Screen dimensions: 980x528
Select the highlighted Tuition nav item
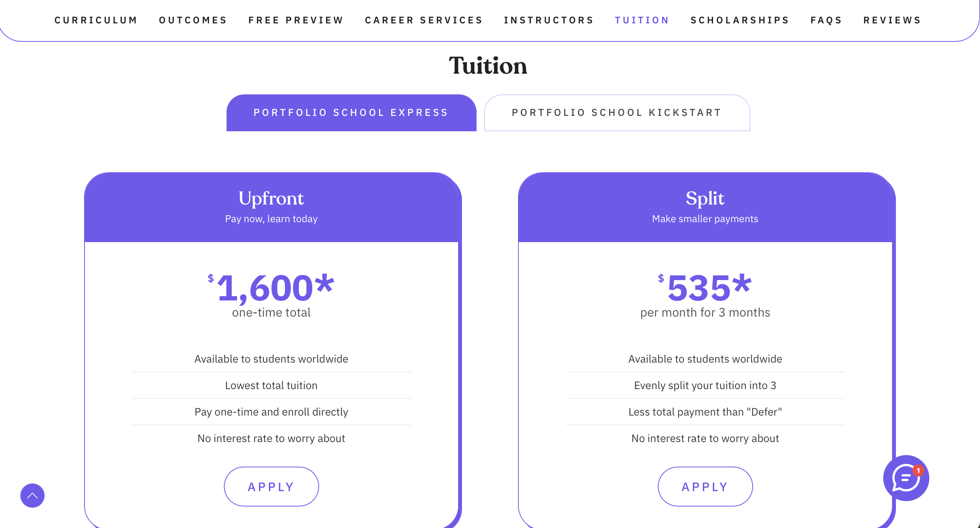(x=642, y=20)
